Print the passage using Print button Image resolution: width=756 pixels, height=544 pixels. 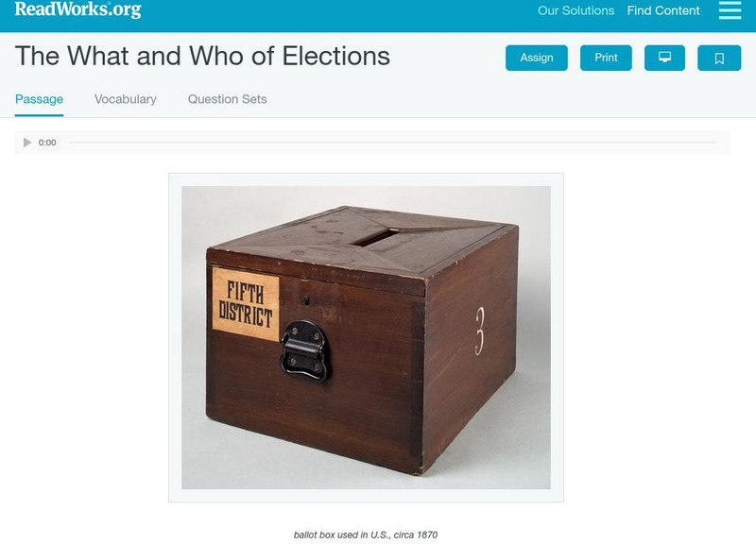[x=606, y=58]
